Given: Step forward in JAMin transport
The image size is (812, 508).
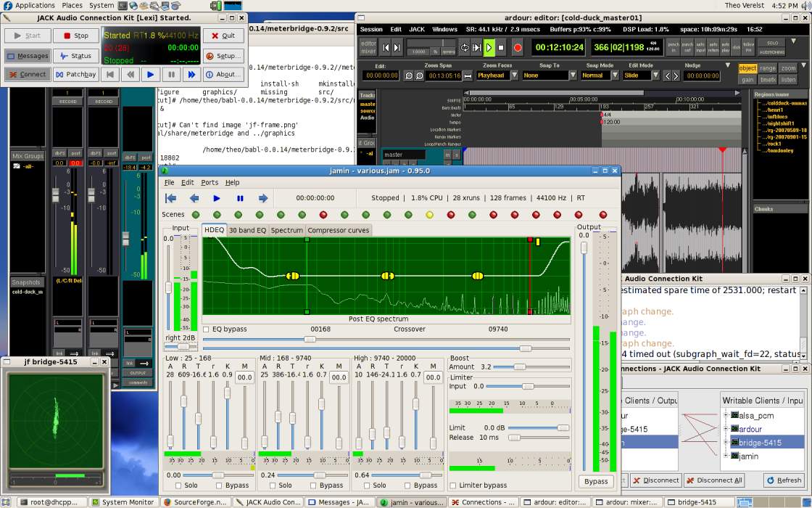Looking at the screenshot, I should (x=263, y=198).
